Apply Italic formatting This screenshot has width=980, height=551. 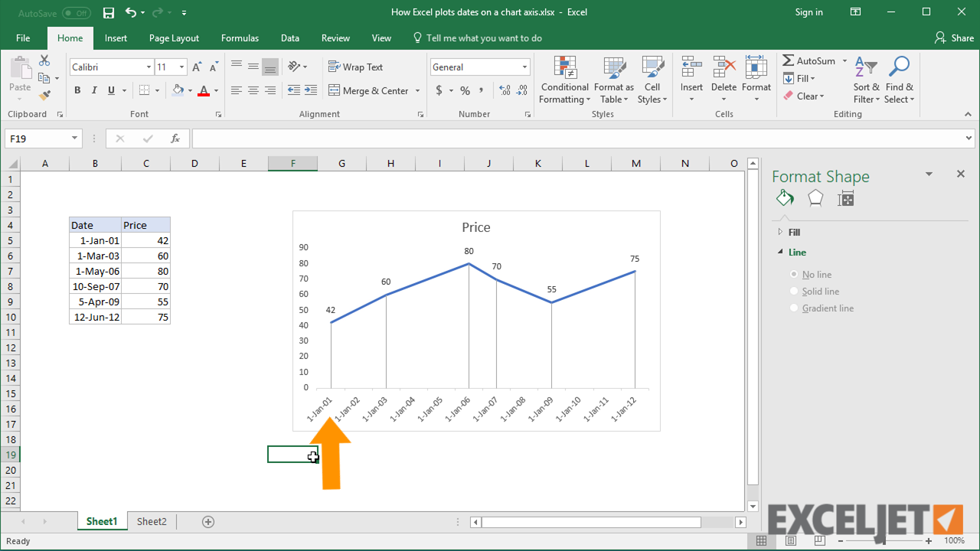[x=94, y=90]
